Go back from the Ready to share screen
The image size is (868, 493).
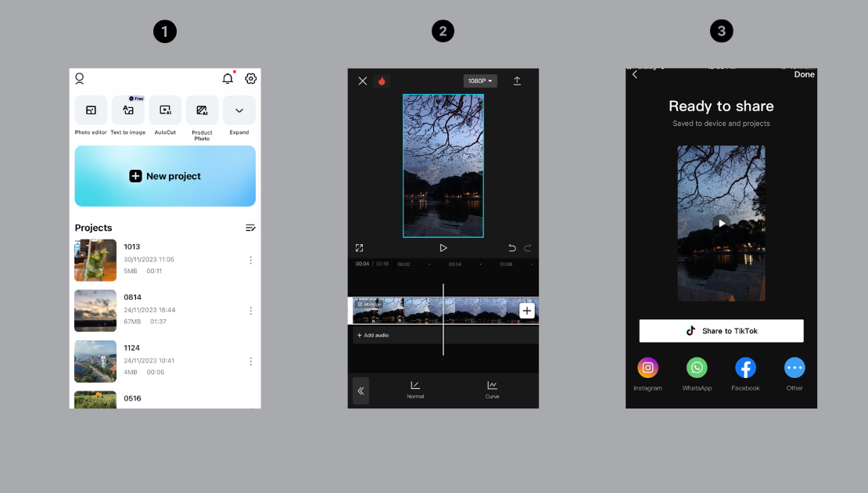point(635,74)
